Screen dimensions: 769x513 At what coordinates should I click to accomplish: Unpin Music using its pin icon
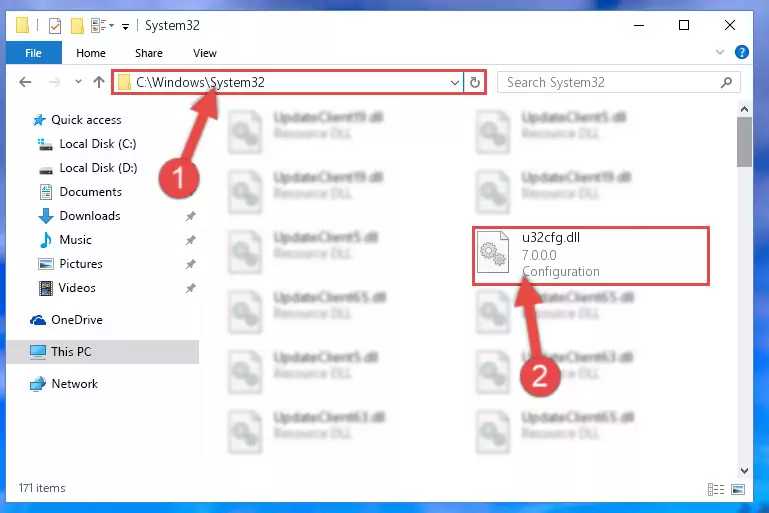[190, 240]
